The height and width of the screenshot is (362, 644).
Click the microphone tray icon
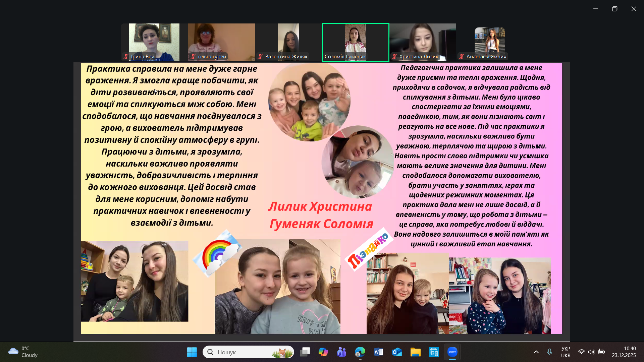click(x=549, y=352)
